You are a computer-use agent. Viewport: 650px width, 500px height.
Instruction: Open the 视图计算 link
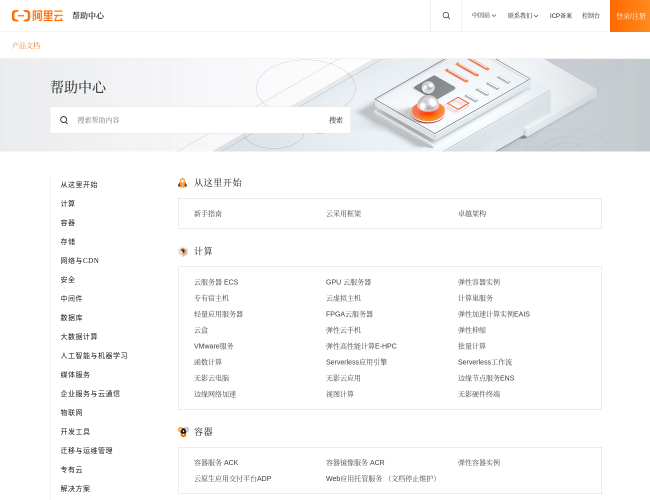(x=340, y=394)
